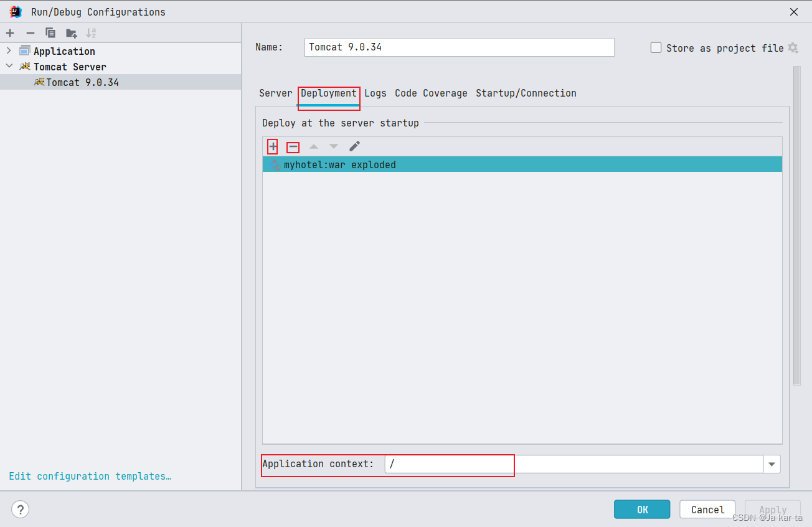Click the right panel vertical scrollbar
812x527 pixels.
[797, 226]
